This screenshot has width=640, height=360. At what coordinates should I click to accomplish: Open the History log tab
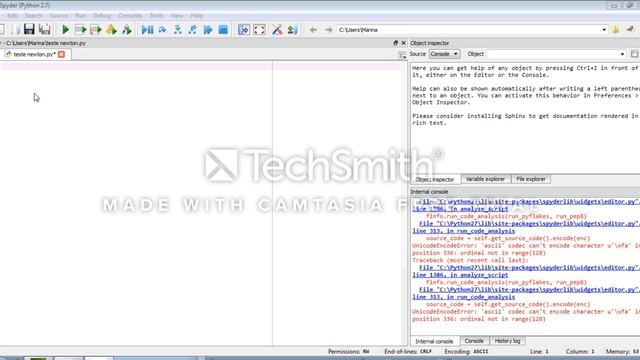tap(507, 341)
